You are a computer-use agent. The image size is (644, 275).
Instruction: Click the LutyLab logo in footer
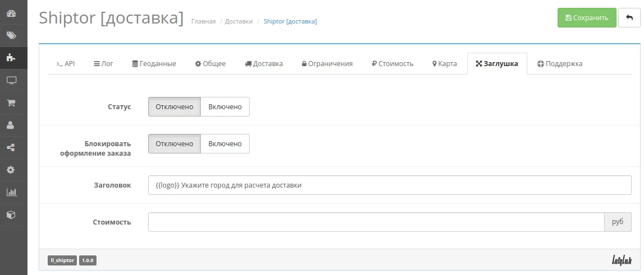click(622, 260)
